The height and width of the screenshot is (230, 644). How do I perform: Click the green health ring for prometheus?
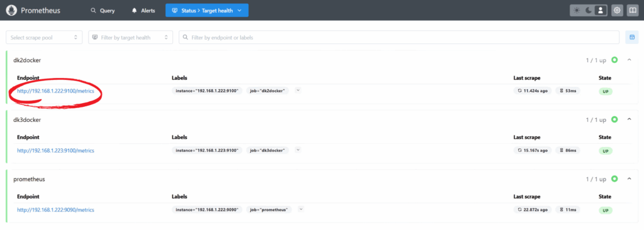click(614, 179)
